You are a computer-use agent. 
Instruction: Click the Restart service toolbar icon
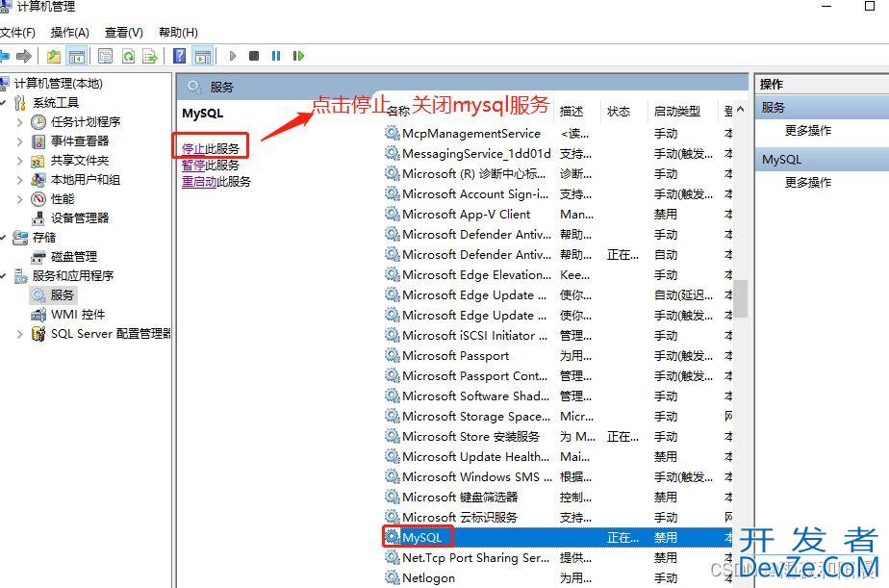(x=298, y=56)
